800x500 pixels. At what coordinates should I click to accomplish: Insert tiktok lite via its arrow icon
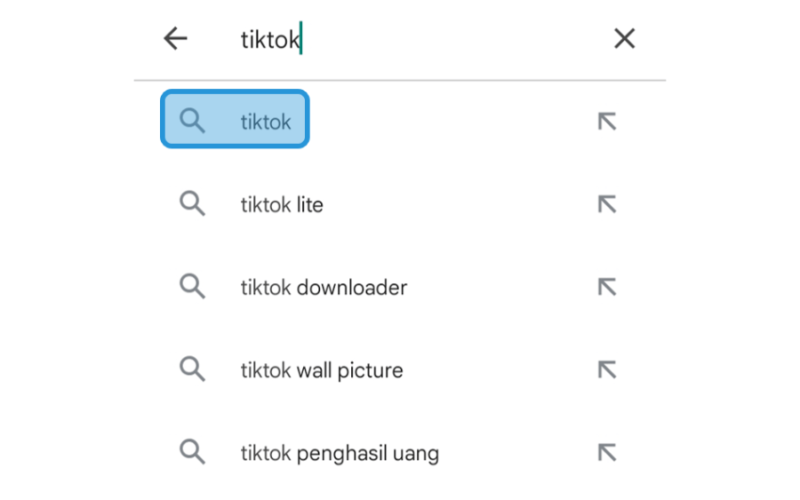[x=607, y=204]
